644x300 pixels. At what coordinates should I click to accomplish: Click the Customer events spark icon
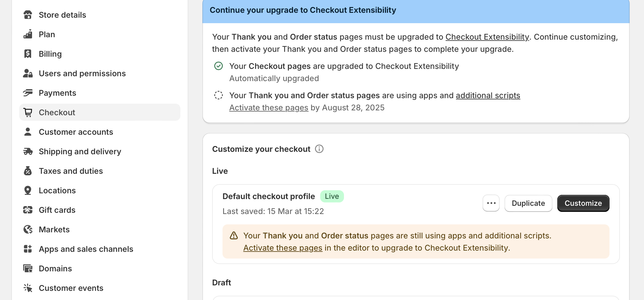tap(28, 288)
